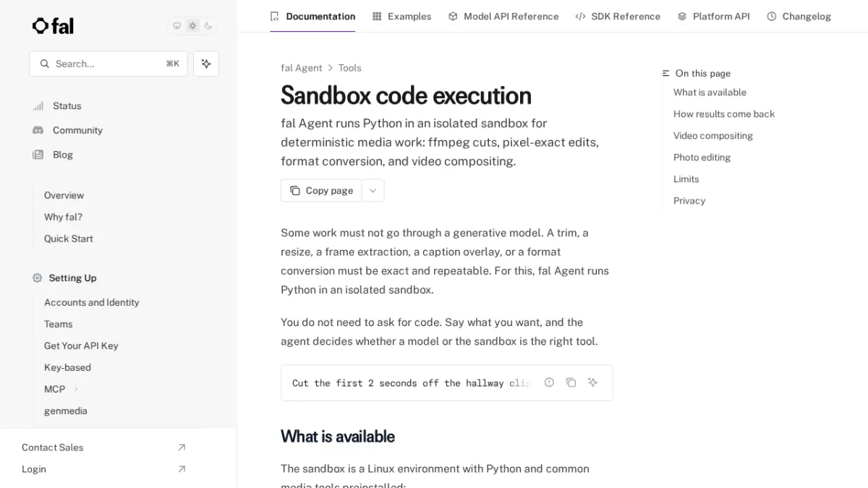868x488 pixels.
Task: Click the Status signal bars icon
Action: pyautogui.click(x=38, y=106)
